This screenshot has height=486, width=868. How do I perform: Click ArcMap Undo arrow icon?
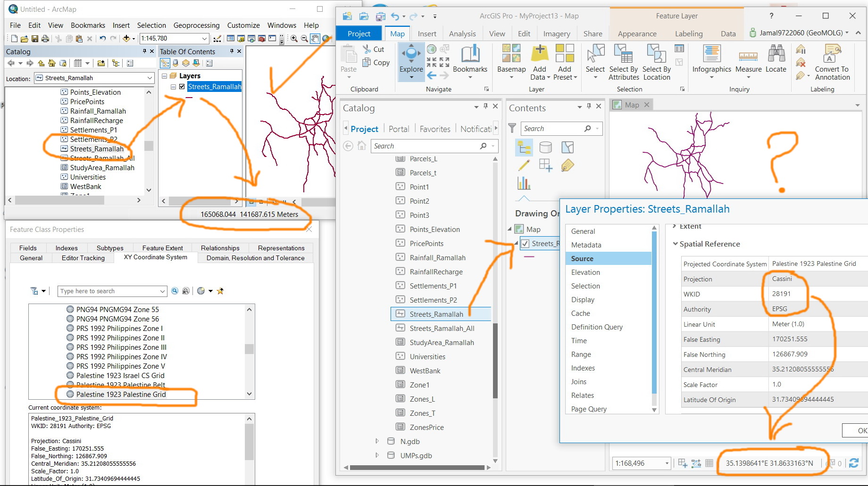pos(102,39)
